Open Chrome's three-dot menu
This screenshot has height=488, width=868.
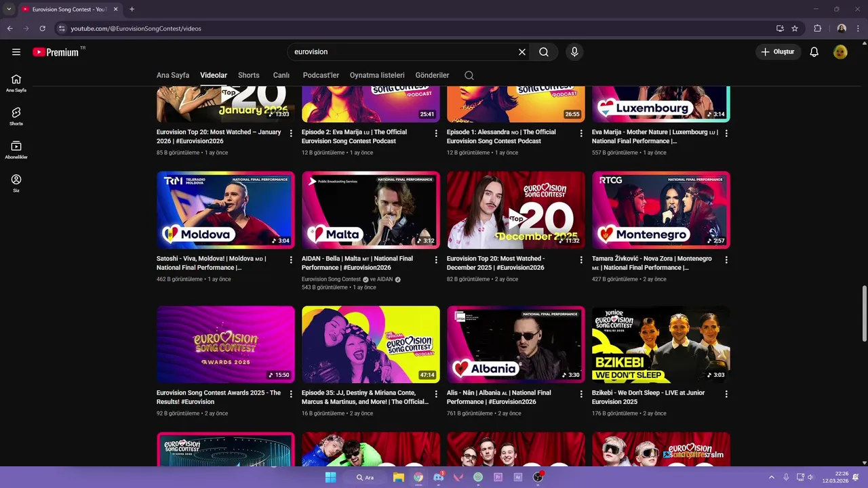click(x=859, y=28)
